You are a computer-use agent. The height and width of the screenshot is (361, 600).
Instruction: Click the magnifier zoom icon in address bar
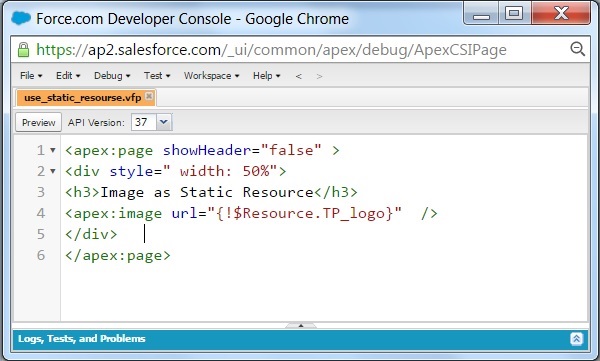click(577, 49)
